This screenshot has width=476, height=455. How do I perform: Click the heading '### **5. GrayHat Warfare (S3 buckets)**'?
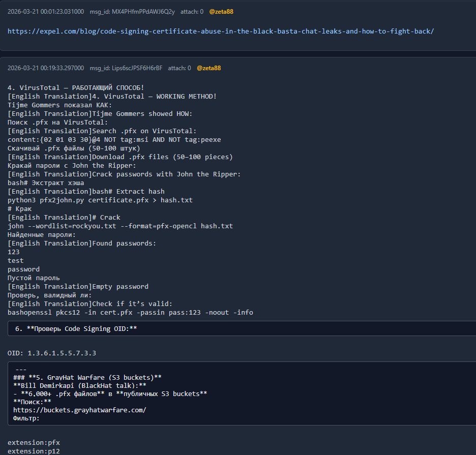coord(87,378)
